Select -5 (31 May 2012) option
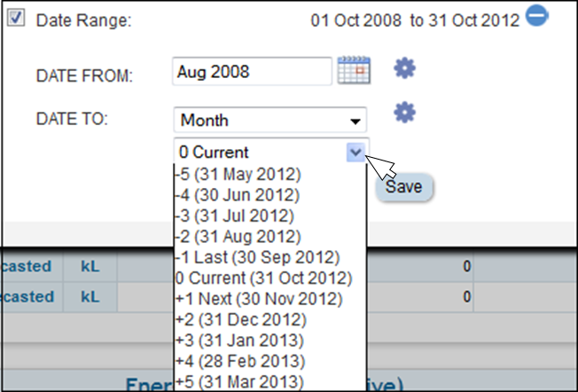The width and height of the screenshot is (578, 392). click(238, 172)
